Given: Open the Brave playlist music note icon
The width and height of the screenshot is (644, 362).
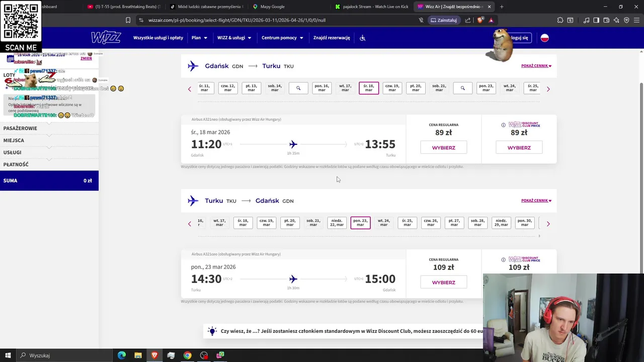Looking at the screenshot, I should pos(586,20).
